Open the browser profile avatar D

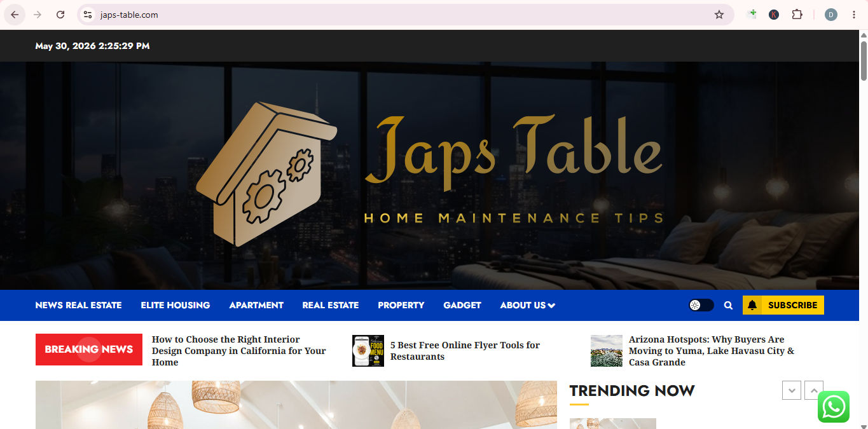pyautogui.click(x=831, y=15)
